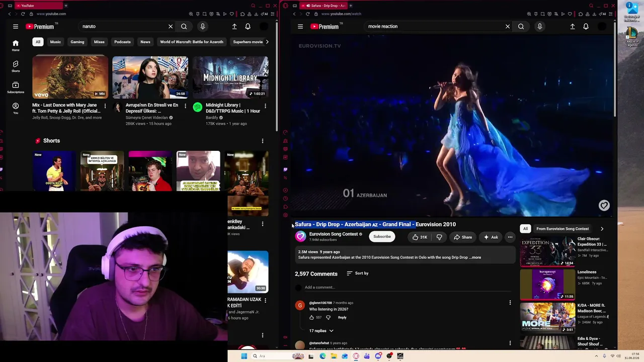Select the World of Warcraft: Battle for Azeroth chip
The image size is (644, 362).
(192, 42)
